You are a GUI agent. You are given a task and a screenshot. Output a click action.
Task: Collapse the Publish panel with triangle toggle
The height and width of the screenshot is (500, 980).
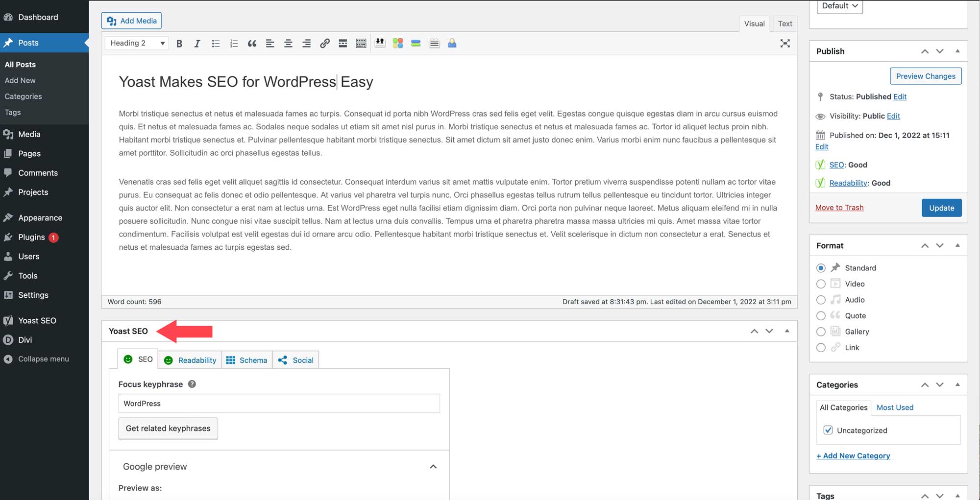coord(957,51)
